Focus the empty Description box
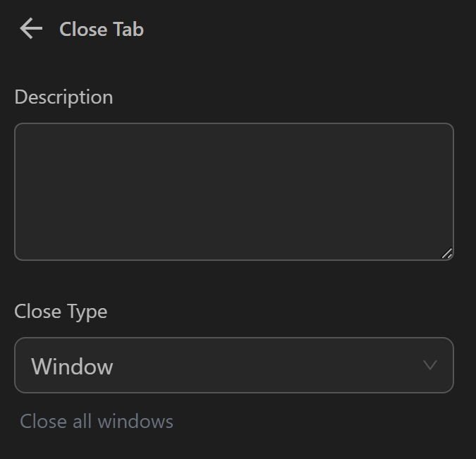Viewport: 476px width, 459px height. (233, 192)
